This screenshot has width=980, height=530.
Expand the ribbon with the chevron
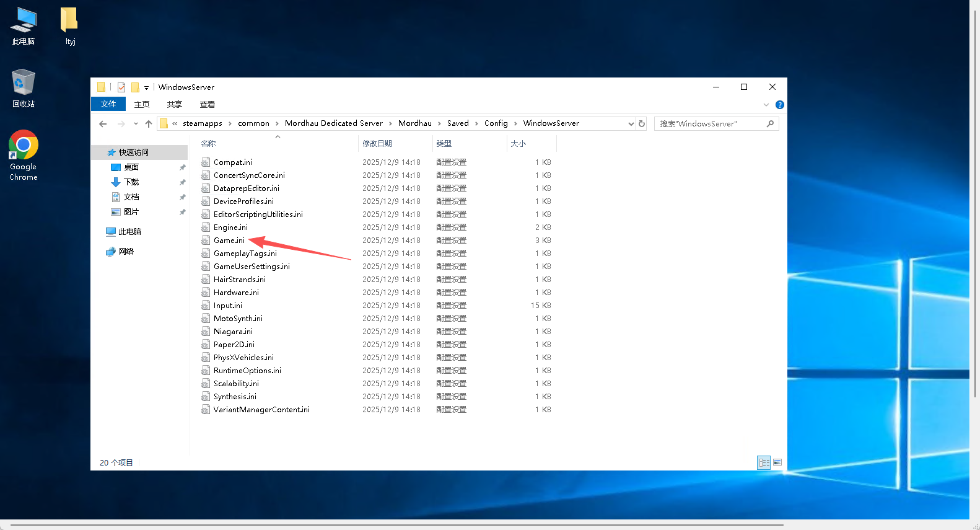coord(766,105)
